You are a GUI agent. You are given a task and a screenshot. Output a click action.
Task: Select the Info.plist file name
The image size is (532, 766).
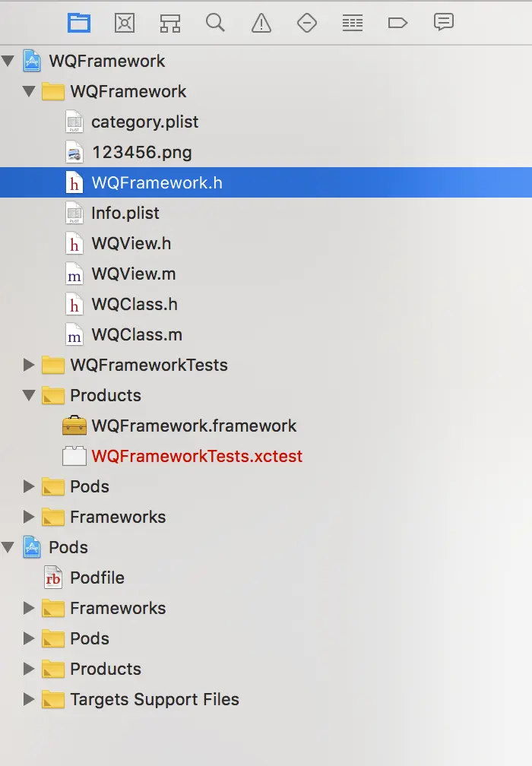click(x=125, y=214)
